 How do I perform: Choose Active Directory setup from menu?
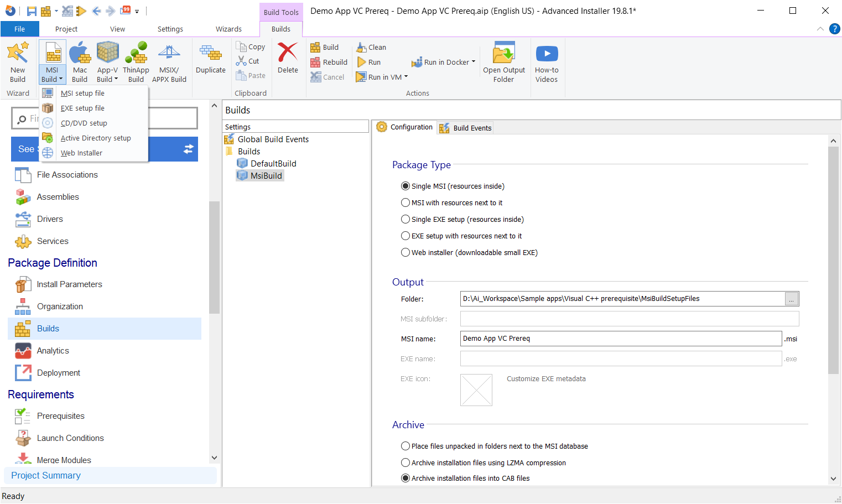coord(94,138)
